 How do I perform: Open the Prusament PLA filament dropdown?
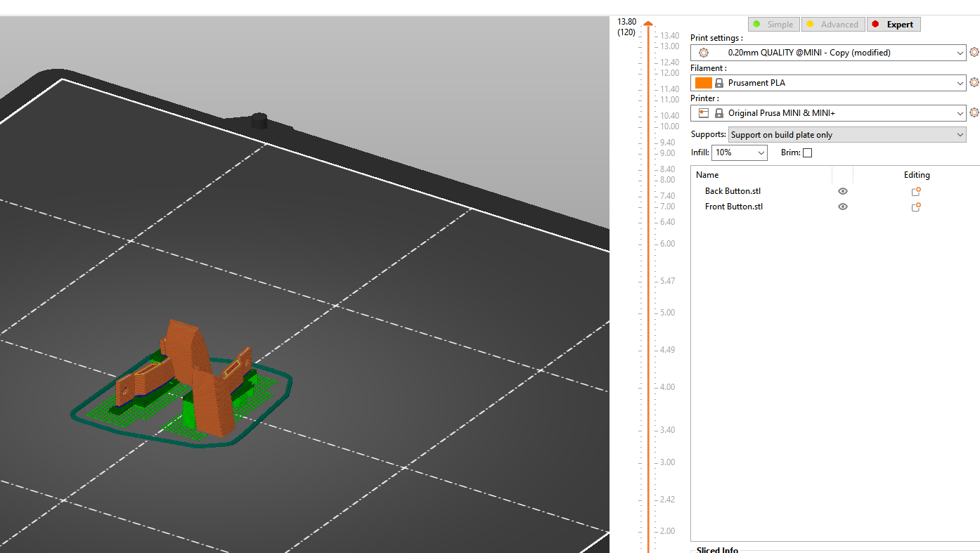[x=828, y=82]
